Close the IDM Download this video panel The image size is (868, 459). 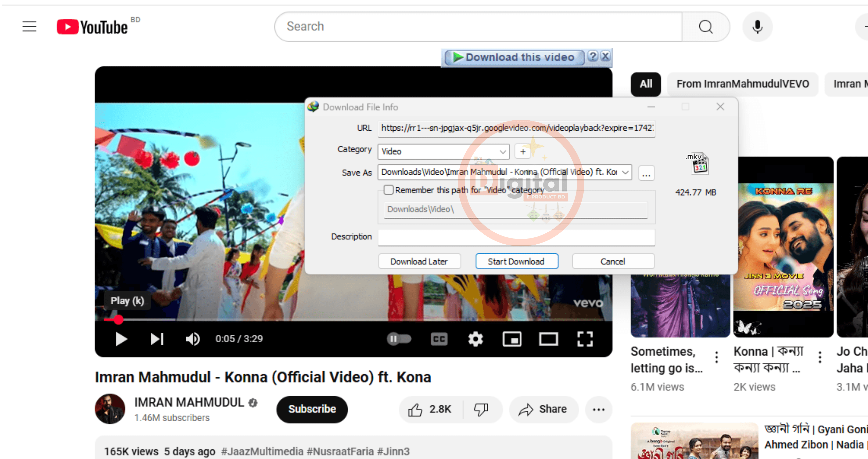pos(605,56)
